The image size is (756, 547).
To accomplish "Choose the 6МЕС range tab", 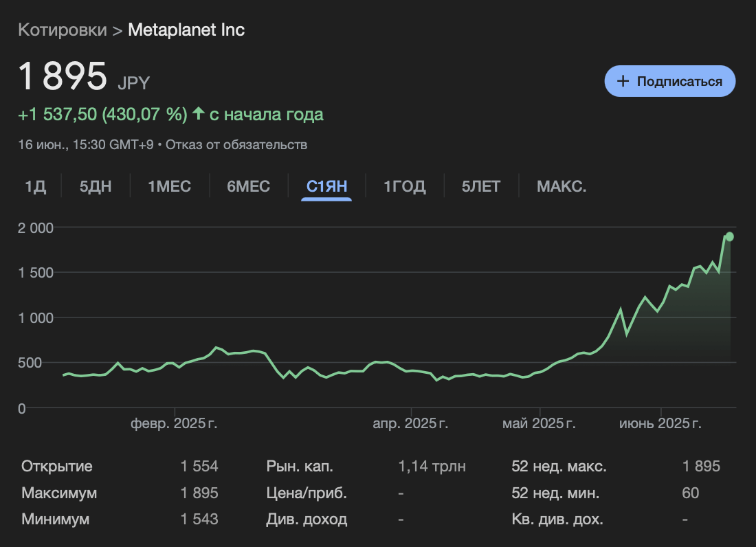I will pyautogui.click(x=248, y=186).
